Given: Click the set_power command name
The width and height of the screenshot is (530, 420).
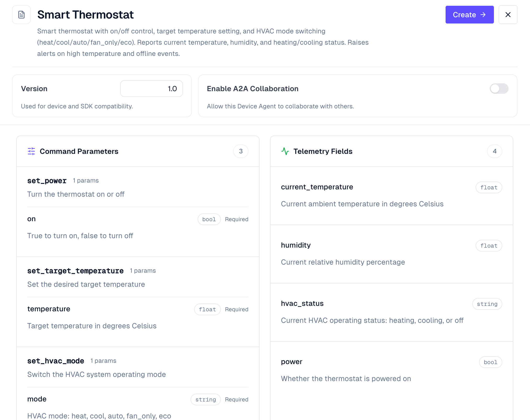Looking at the screenshot, I should click(x=47, y=180).
